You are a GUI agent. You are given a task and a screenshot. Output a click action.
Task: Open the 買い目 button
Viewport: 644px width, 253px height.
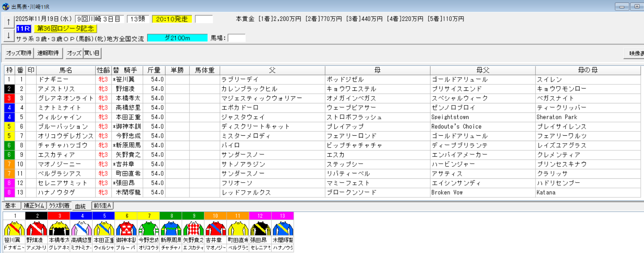point(92,53)
